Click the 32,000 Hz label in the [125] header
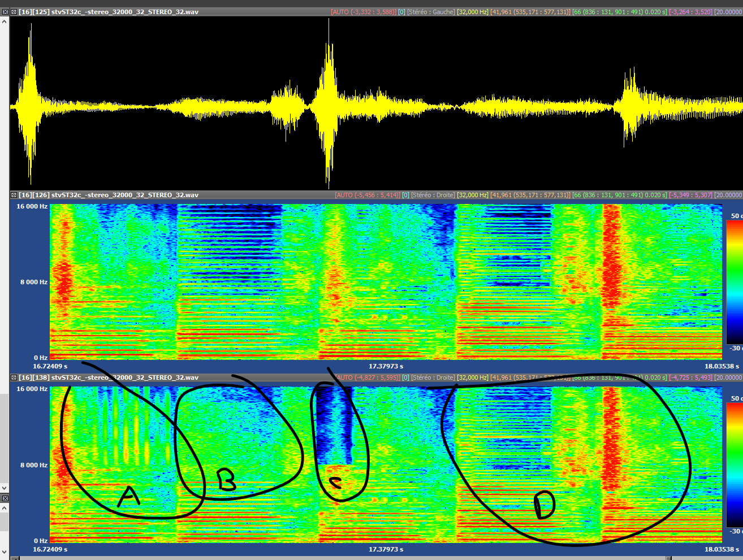The image size is (743, 560). 472,12
